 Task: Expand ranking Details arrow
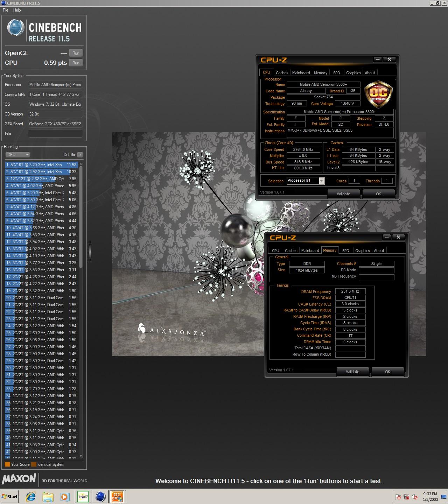click(80, 154)
